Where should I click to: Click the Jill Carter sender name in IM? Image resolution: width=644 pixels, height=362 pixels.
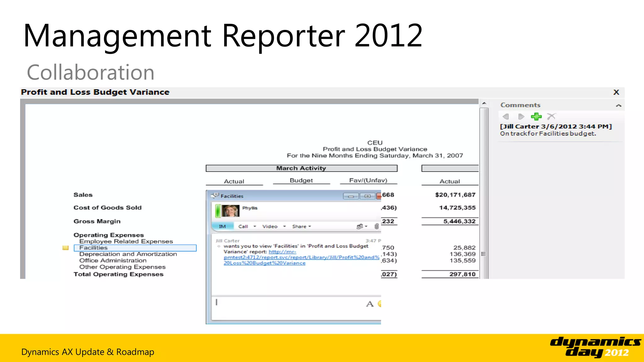tap(227, 241)
